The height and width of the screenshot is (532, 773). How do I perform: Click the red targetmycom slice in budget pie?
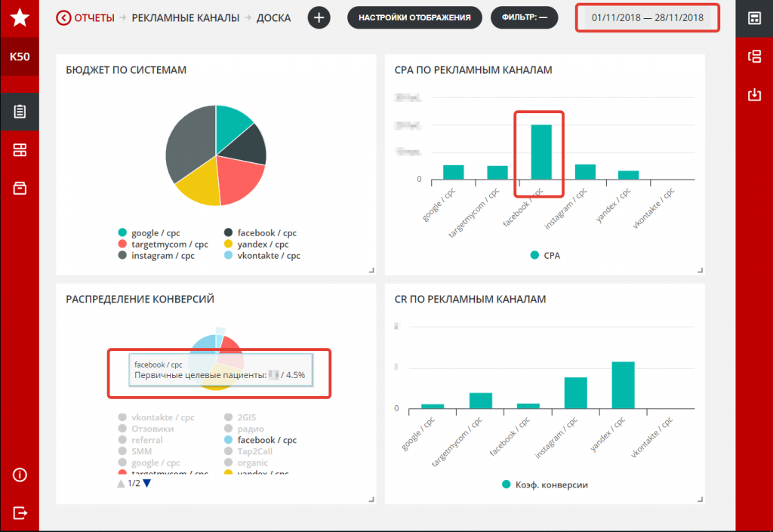coord(239,178)
